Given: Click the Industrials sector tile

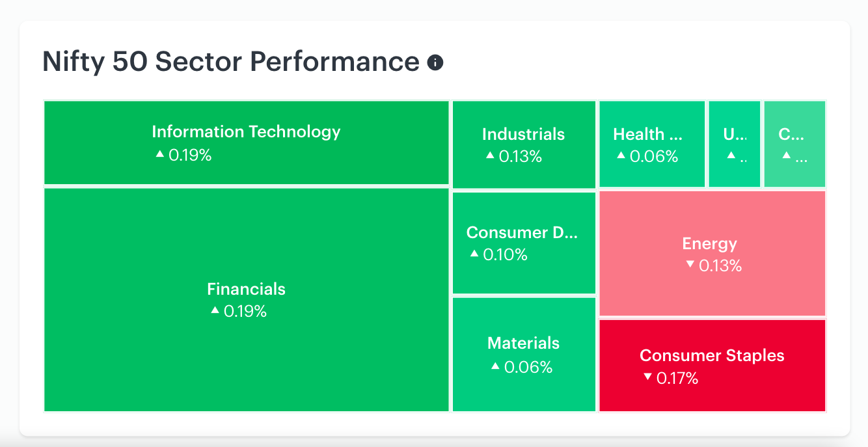Looking at the screenshot, I should tap(524, 144).
